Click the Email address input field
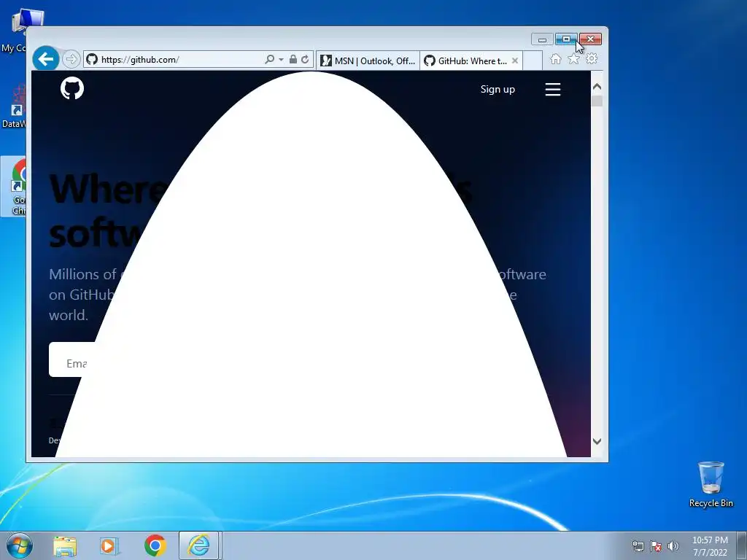Viewport: 747px width, 560px height. (x=76, y=359)
